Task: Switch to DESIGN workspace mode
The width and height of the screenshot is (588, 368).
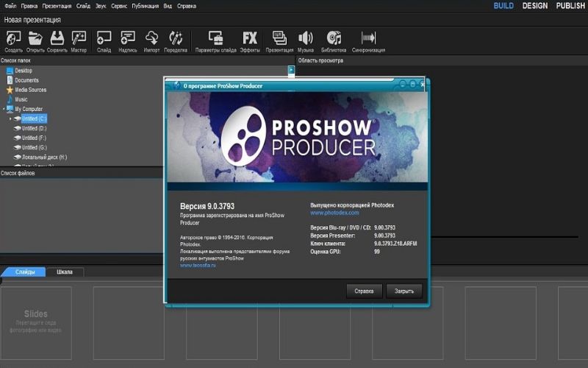Action: (535, 6)
